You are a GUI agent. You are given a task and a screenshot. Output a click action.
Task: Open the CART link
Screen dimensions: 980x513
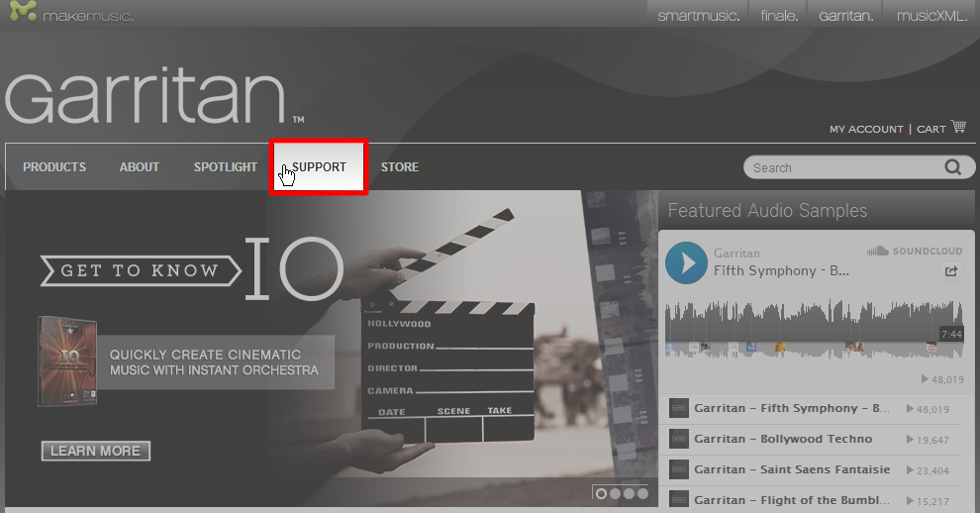[931, 129]
